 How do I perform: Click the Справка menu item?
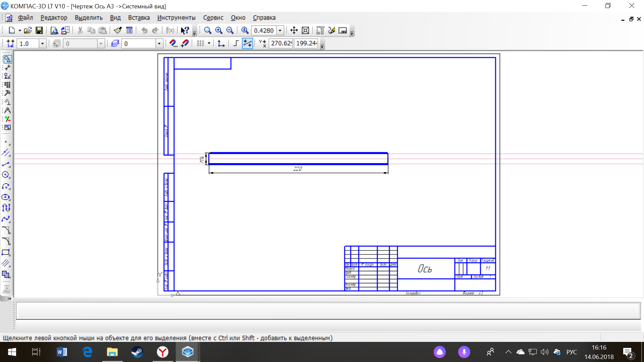coord(264,18)
